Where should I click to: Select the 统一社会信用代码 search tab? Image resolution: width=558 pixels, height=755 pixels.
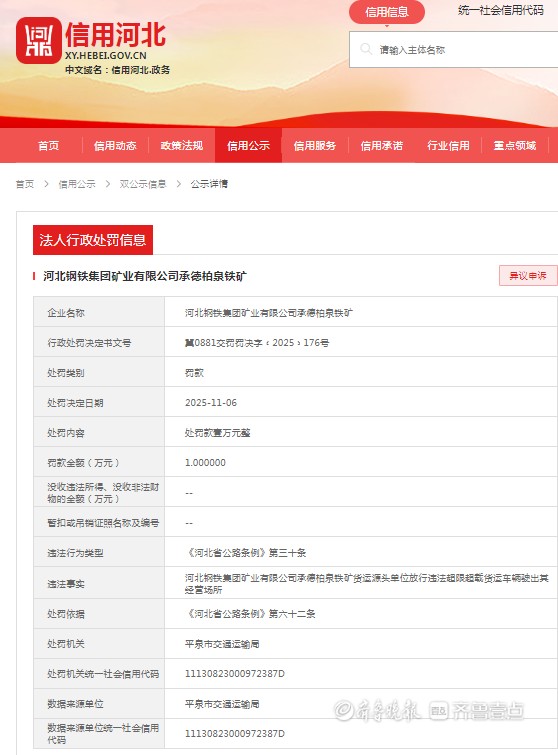(x=501, y=10)
